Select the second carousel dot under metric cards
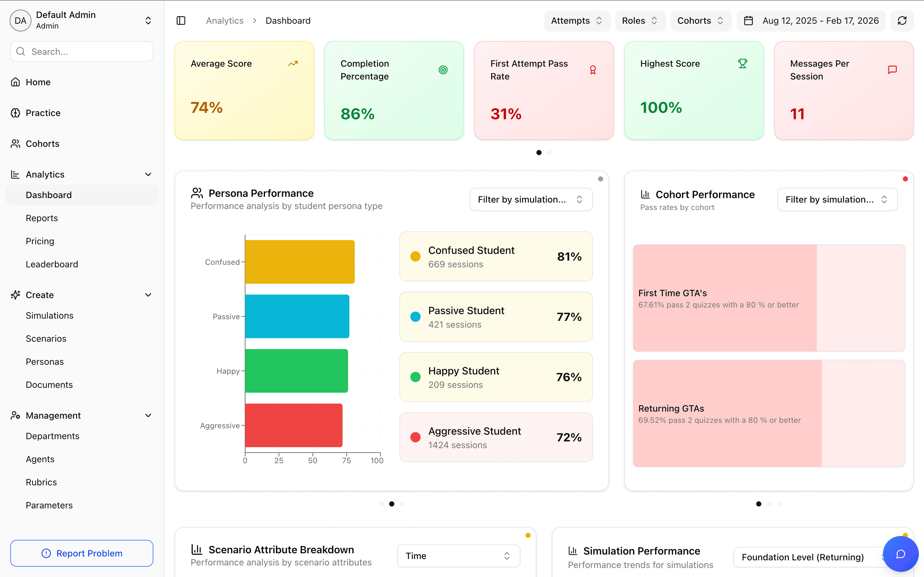 [x=549, y=152]
